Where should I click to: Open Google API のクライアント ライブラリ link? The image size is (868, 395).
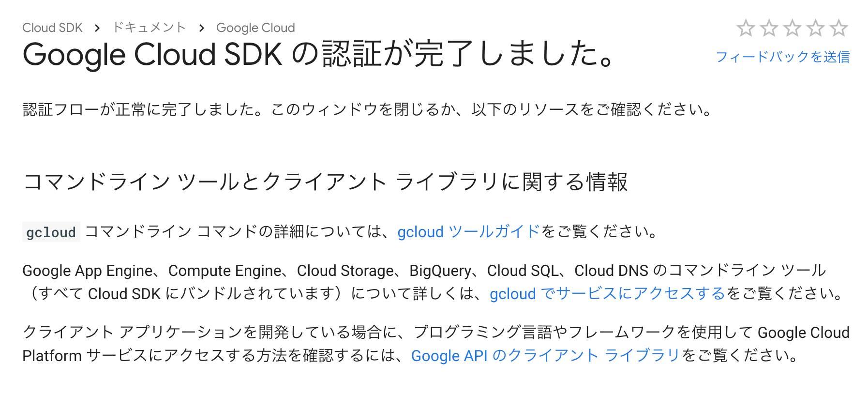click(x=546, y=356)
